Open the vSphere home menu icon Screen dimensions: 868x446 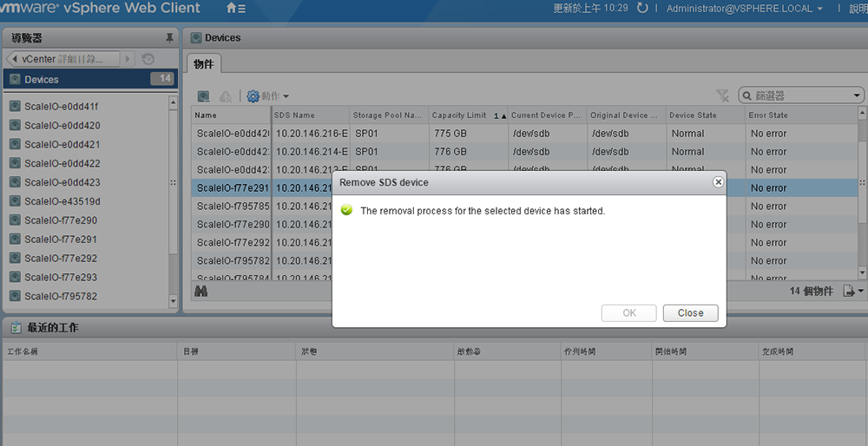pos(236,9)
